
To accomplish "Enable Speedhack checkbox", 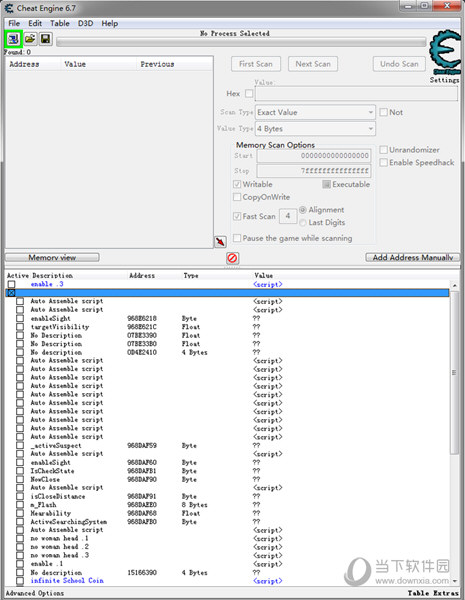I will coord(383,163).
